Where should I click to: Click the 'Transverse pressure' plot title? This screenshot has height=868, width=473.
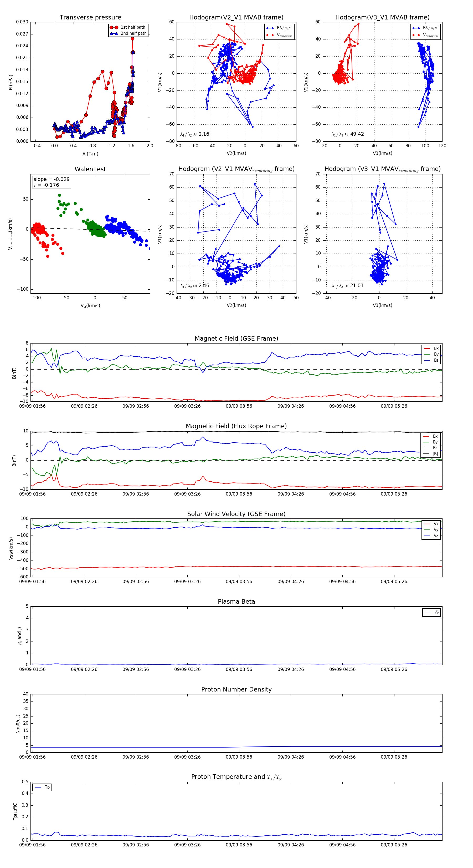[x=90, y=17]
